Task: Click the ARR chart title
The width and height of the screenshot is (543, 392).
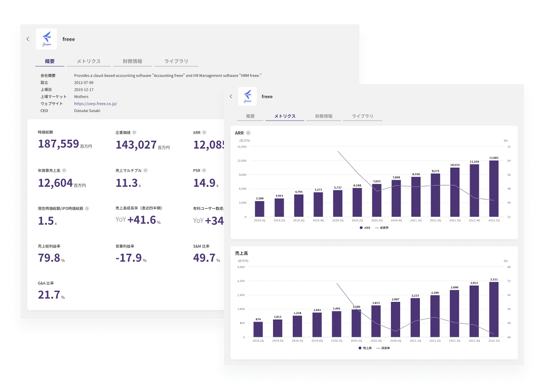Action: pos(239,133)
